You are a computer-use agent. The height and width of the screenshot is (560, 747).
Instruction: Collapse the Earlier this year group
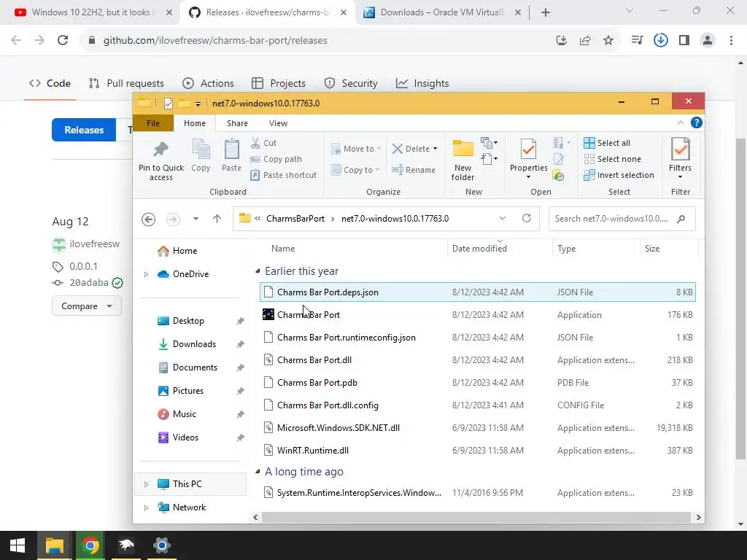(258, 271)
